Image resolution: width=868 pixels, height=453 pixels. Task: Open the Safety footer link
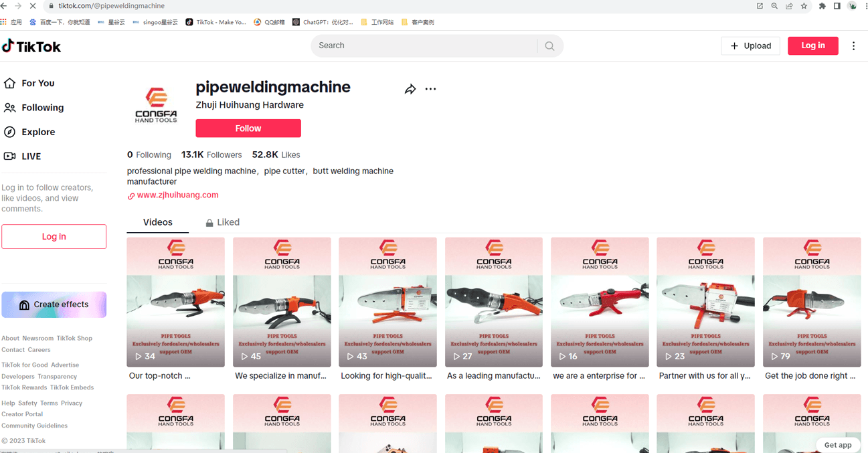point(27,403)
